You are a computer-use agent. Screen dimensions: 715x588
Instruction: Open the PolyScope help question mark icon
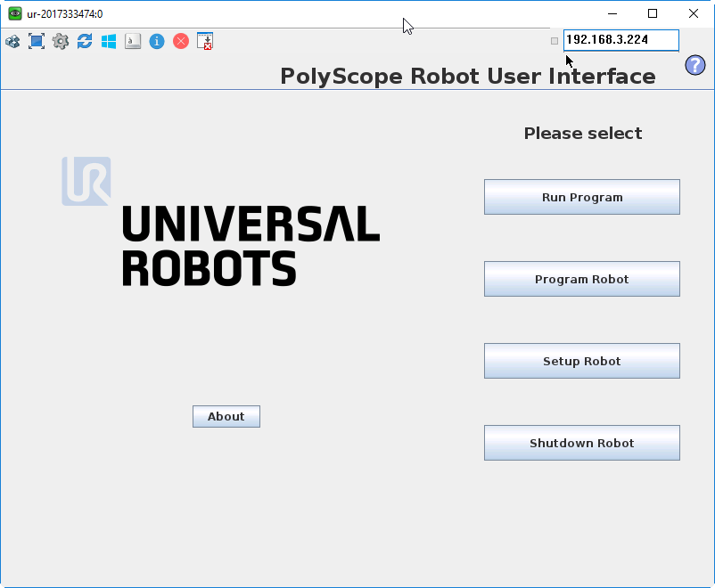(694, 65)
